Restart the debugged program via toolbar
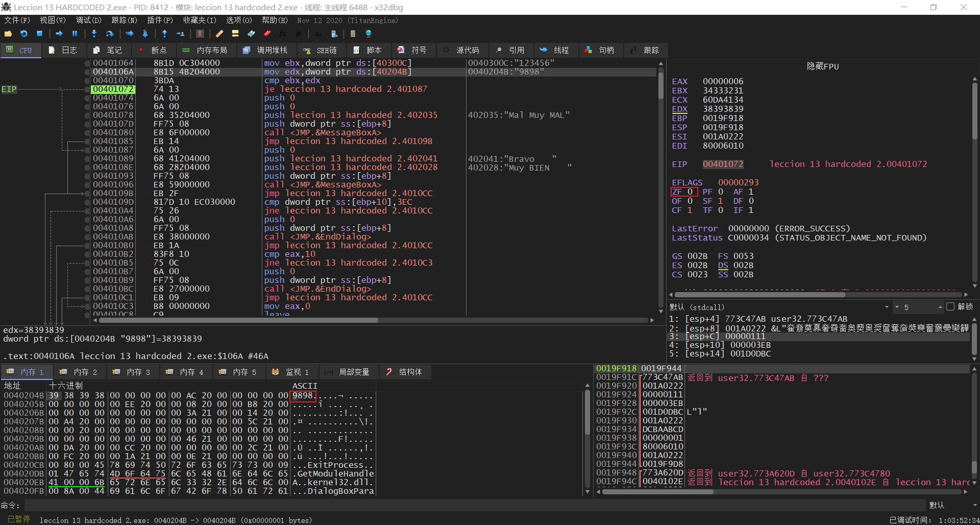 click(x=23, y=34)
